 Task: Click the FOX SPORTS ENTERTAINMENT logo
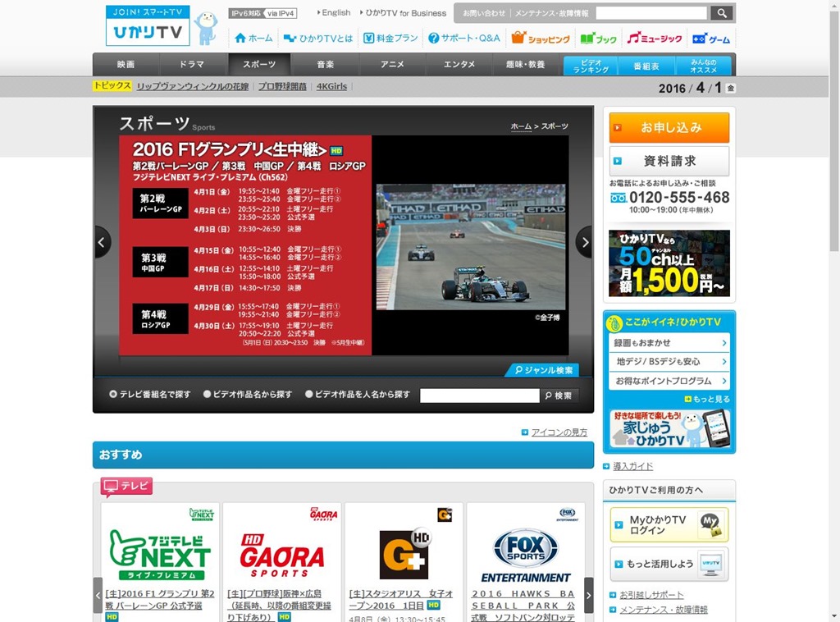(526, 556)
